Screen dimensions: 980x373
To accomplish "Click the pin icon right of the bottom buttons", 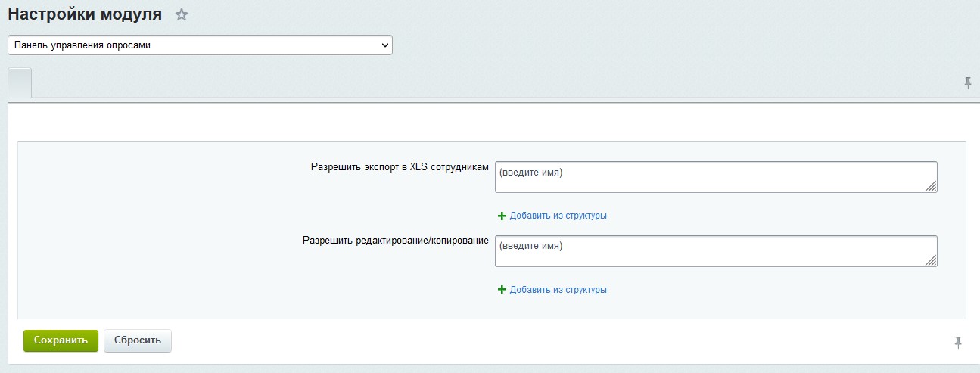I will point(958,342).
